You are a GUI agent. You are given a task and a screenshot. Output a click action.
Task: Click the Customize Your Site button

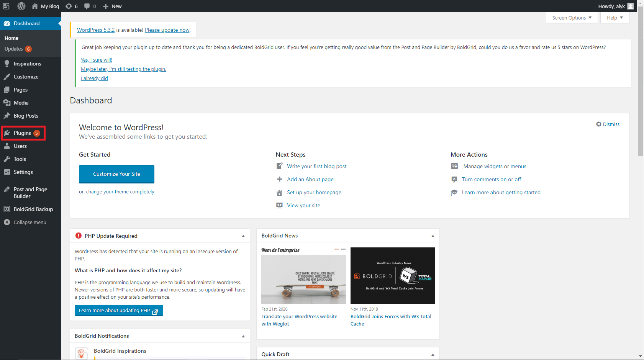point(116,174)
